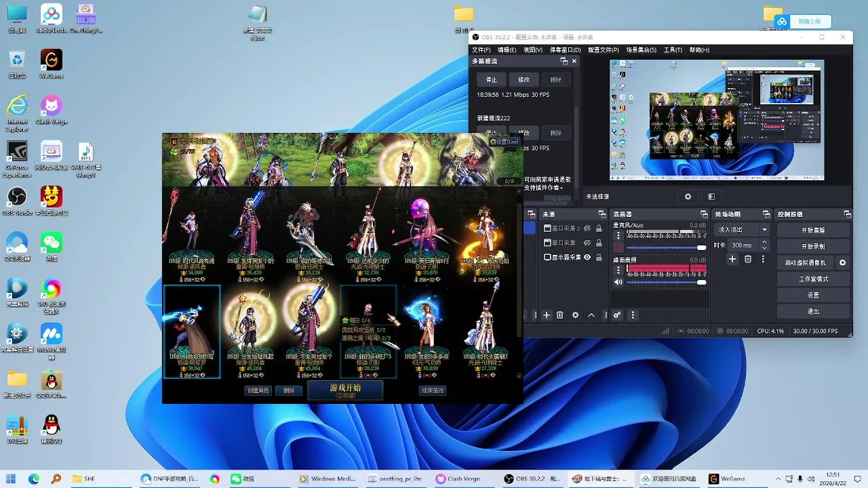Screen dimensions: 868x488
Task: Remove selected source trash icon
Action: (560, 315)
